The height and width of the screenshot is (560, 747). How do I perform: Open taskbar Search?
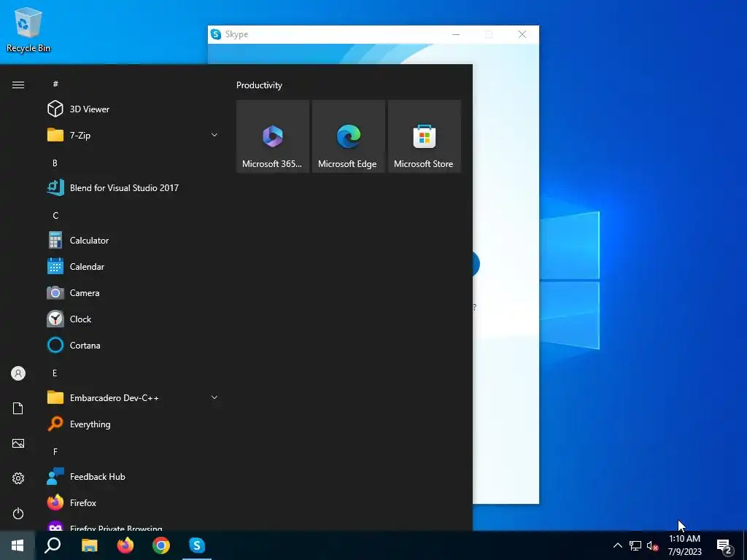coord(53,545)
